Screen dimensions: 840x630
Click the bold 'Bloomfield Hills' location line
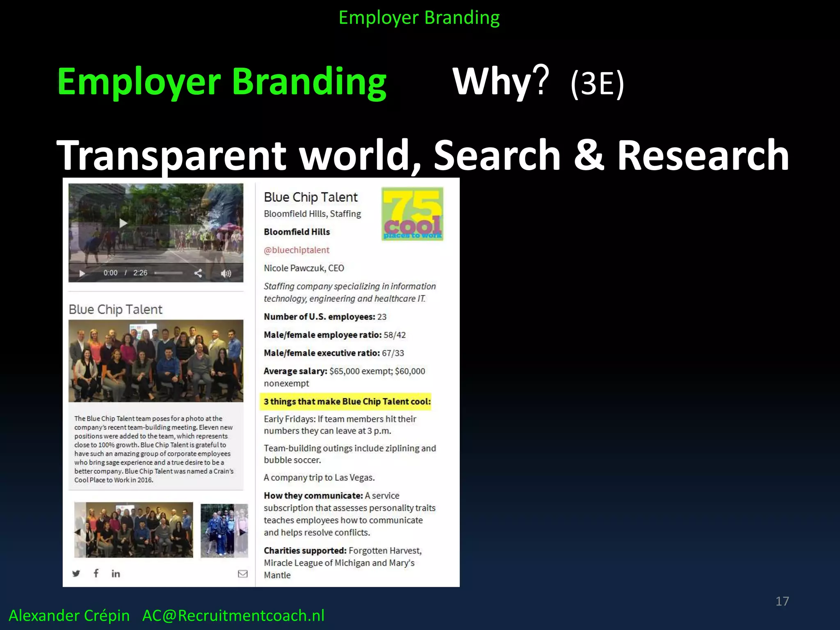(297, 232)
